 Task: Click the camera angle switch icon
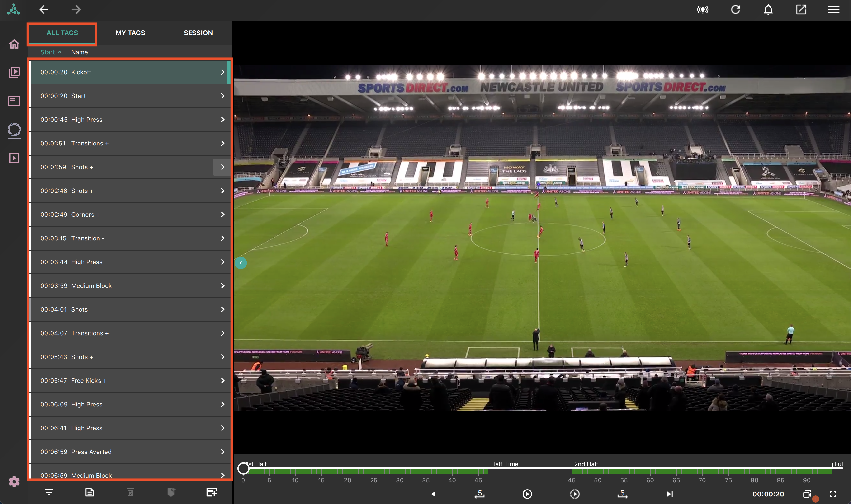(808, 494)
